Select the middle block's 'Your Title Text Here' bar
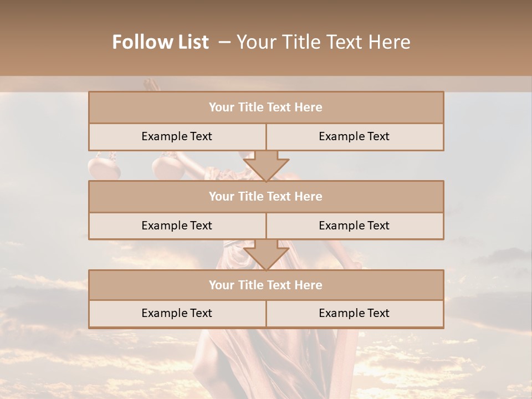 point(265,196)
